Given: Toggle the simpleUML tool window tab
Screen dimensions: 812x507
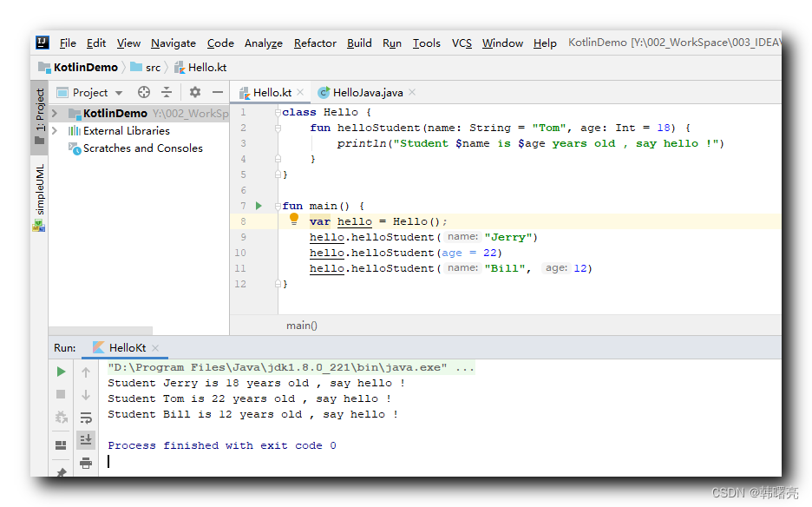Looking at the screenshot, I should (x=39, y=198).
